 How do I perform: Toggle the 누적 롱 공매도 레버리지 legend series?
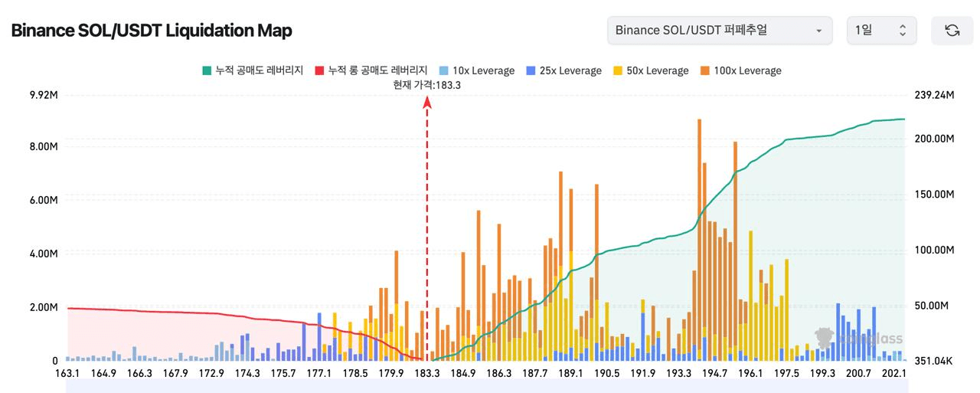point(371,70)
